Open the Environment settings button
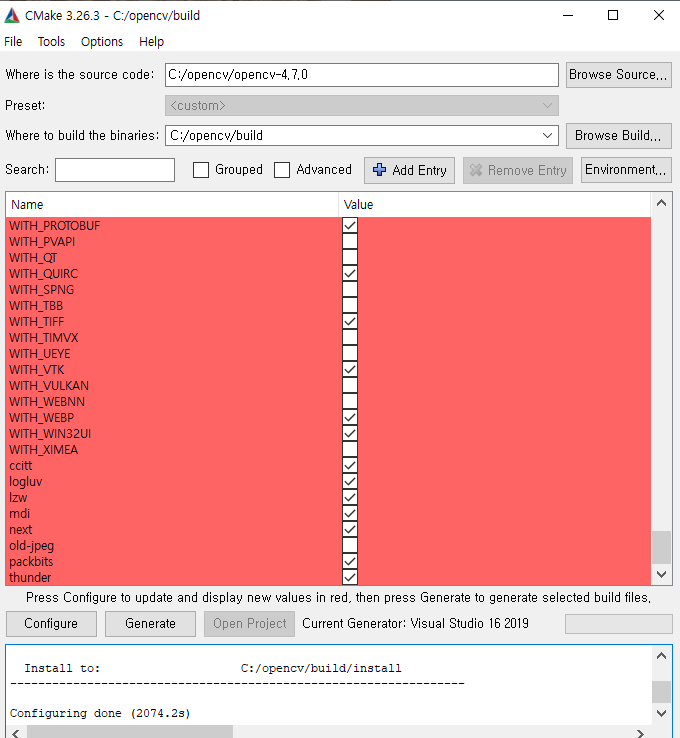 (626, 170)
